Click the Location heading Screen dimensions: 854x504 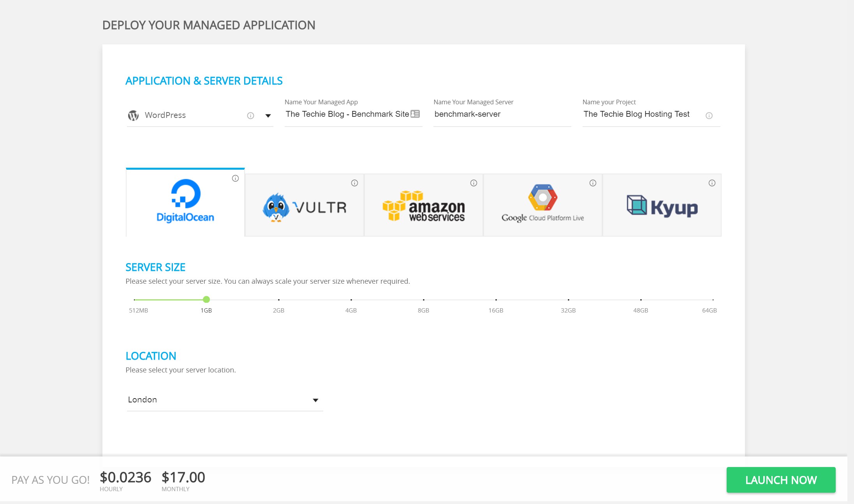click(151, 356)
